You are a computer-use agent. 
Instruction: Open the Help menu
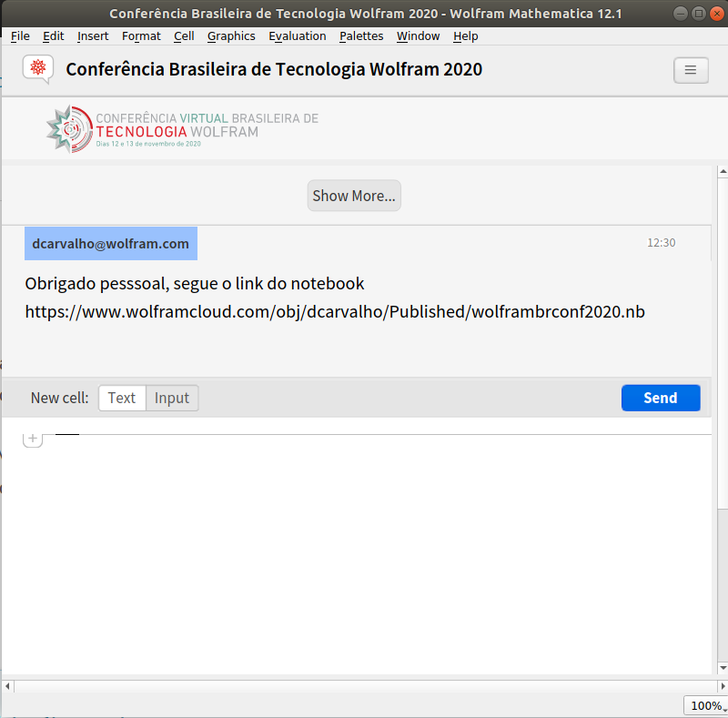pyautogui.click(x=466, y=36)
